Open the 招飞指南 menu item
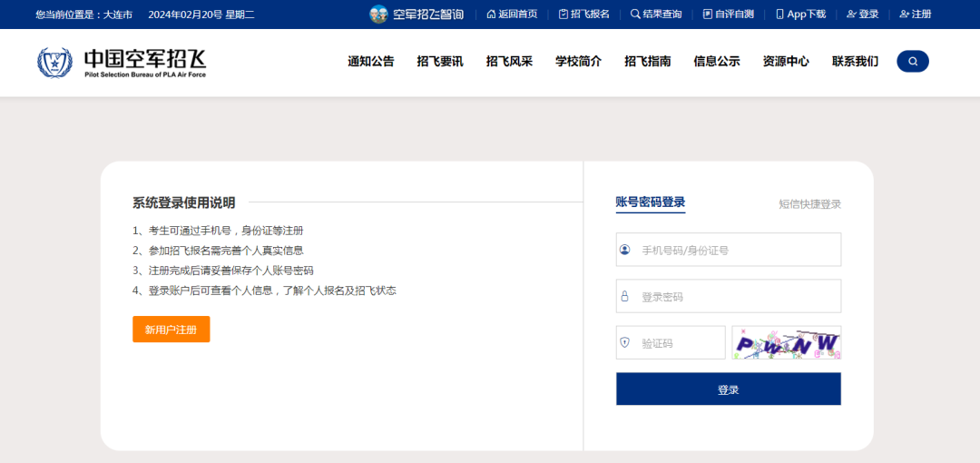Screen dimensions: 980x463 (647, 62)
